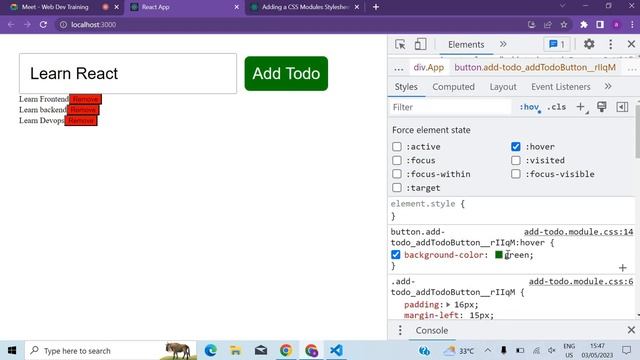Expand the padding shorthand triangle
This screenshot has height=360, width=640.
[448, 304]
